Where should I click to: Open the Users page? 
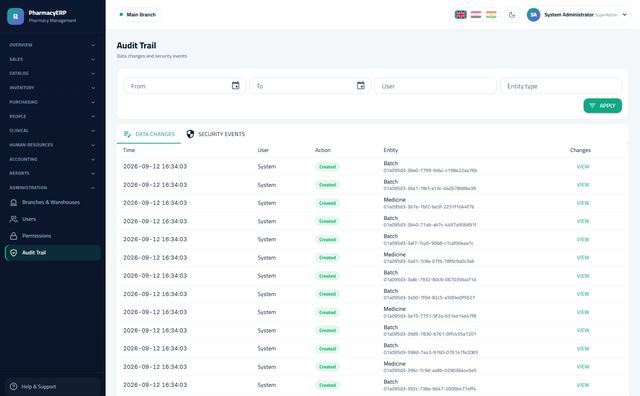[x=52, y=219]
